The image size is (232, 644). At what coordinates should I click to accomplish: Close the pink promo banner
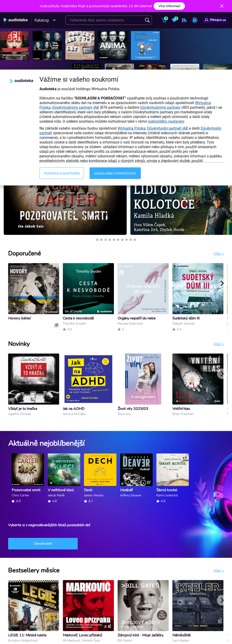tap(222, 6)
